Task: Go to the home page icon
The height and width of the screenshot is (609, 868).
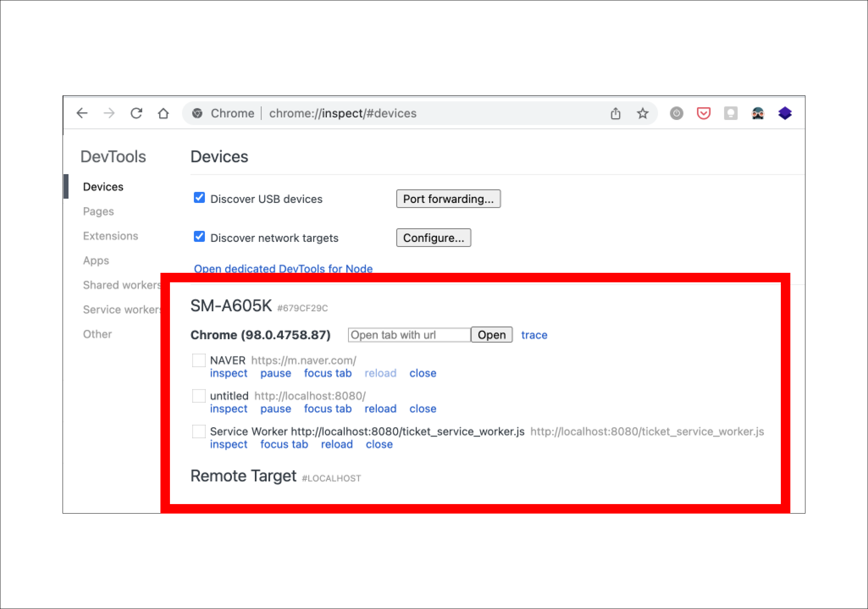Action: tap(163, 113)
